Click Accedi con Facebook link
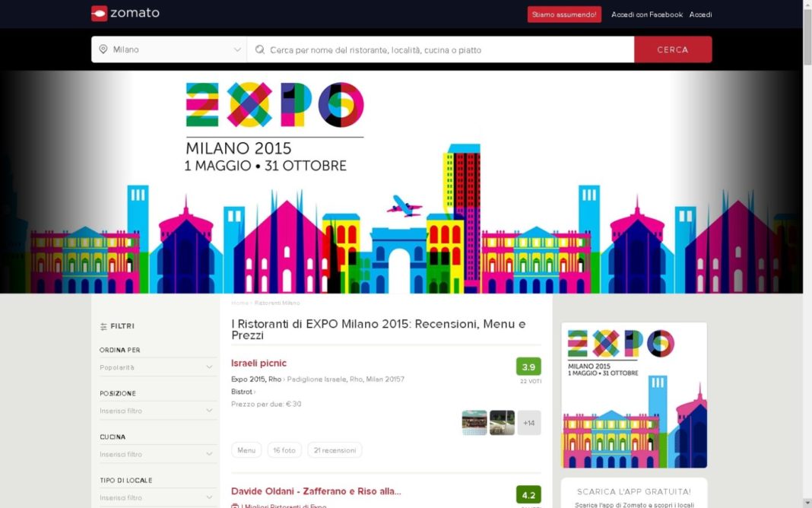This screenshot has height=508, width=812. 647,14
